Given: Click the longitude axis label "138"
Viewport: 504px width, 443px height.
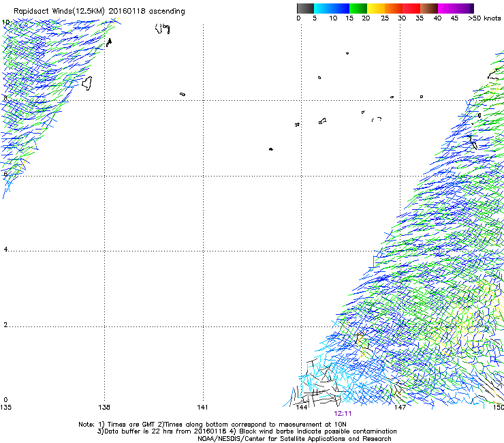Looking at the screenshot, I should coord(104,408).
